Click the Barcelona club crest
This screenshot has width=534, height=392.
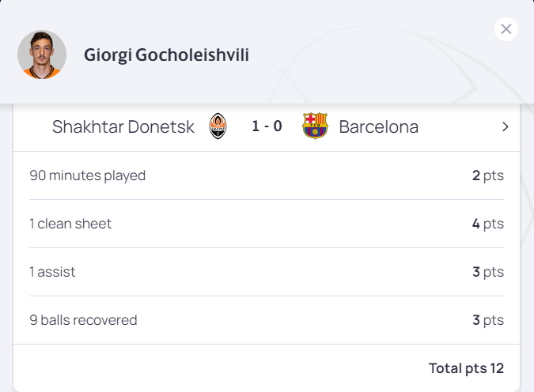pos(315,126)
